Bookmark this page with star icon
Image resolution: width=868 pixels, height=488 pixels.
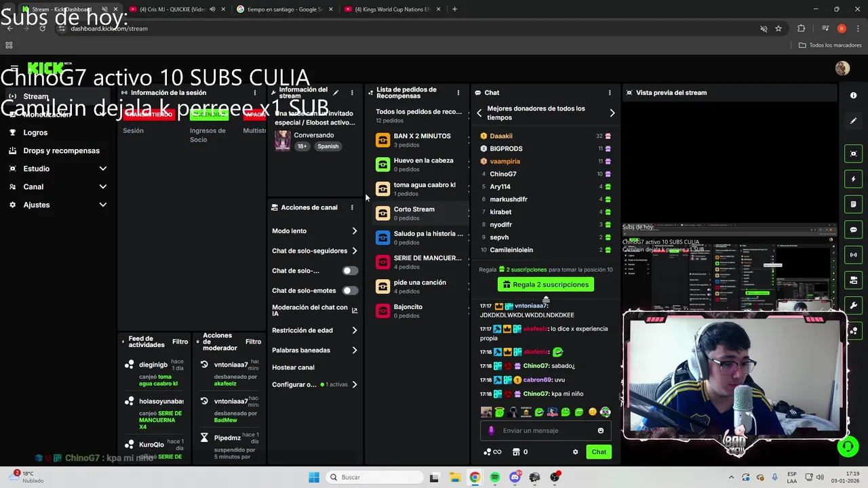point(778,28)
